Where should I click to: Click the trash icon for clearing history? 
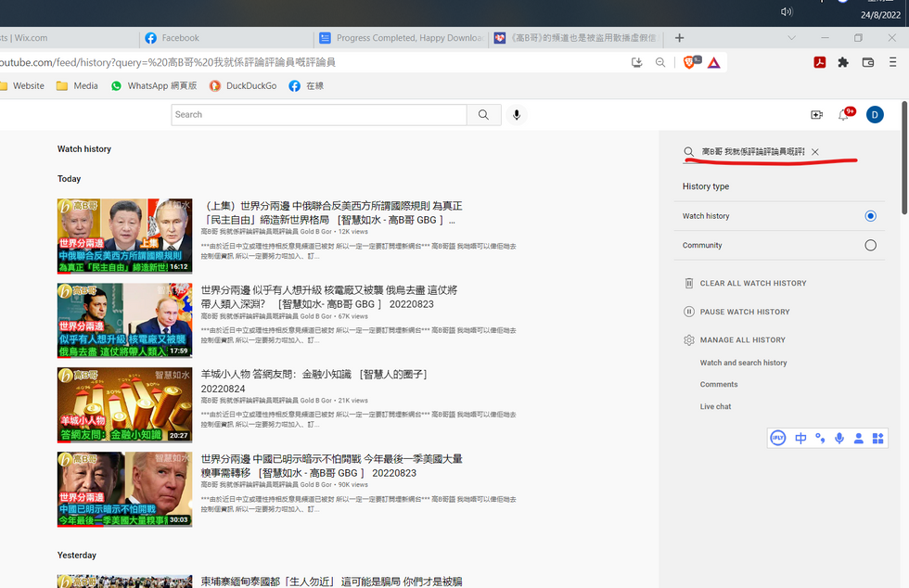[688, 283]
